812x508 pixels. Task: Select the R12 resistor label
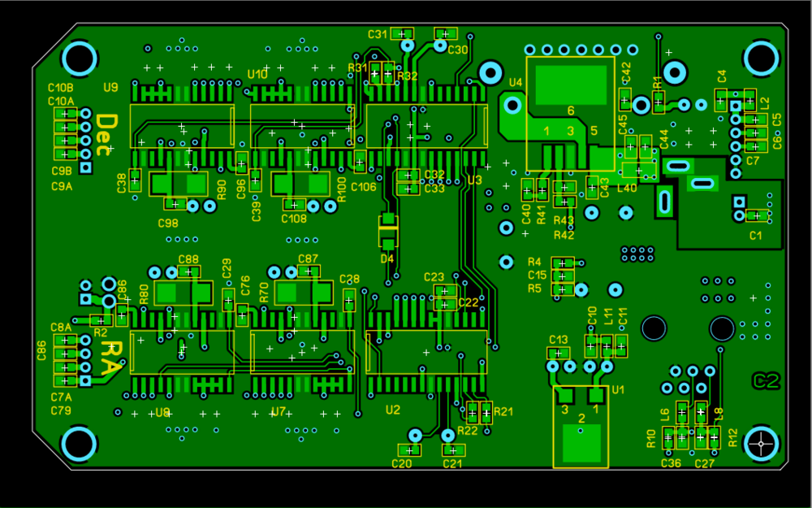pos(732,437)
